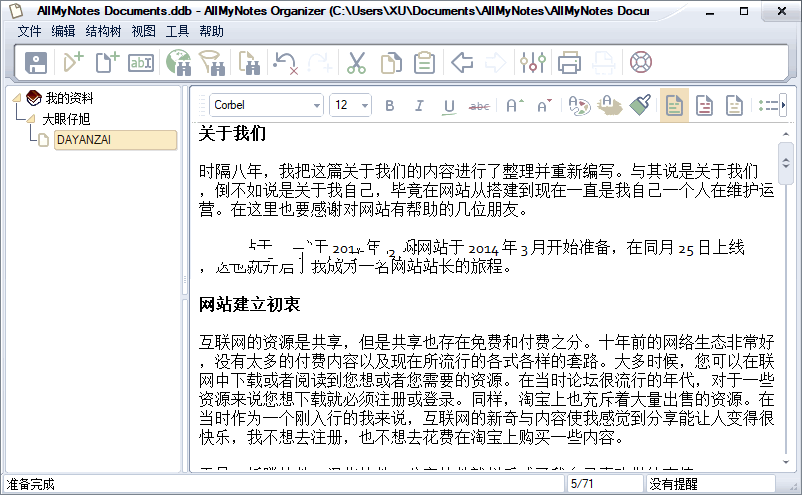Toggle italic formatting
The width and height of the screenshot is (802, 495).
pos(419,106)
